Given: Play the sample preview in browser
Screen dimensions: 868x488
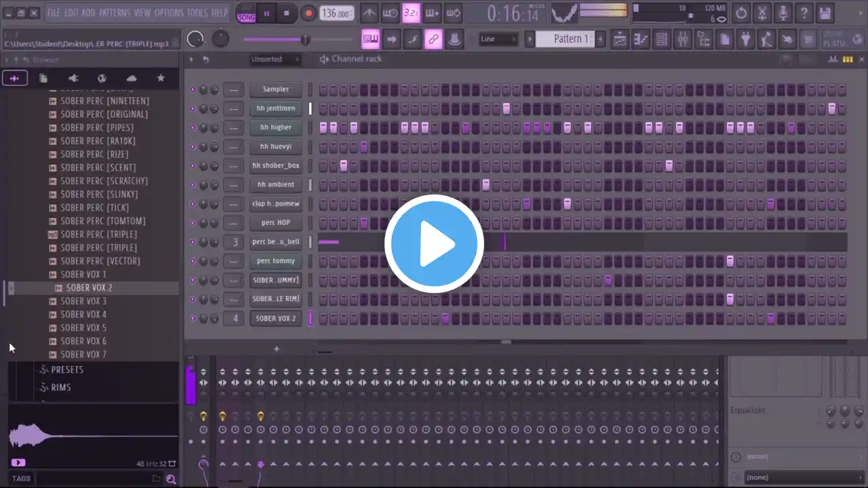Looking at the screenshot, I should 18,463.
